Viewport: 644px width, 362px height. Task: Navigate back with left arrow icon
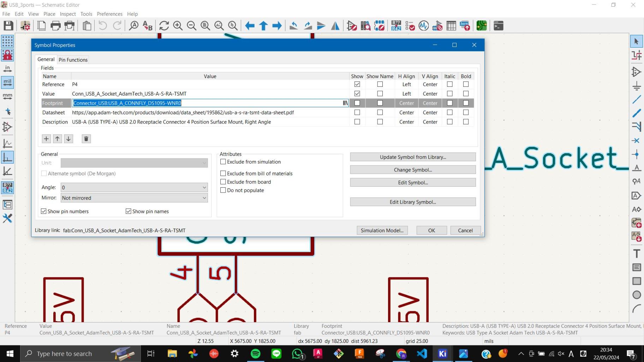point(250,26)
